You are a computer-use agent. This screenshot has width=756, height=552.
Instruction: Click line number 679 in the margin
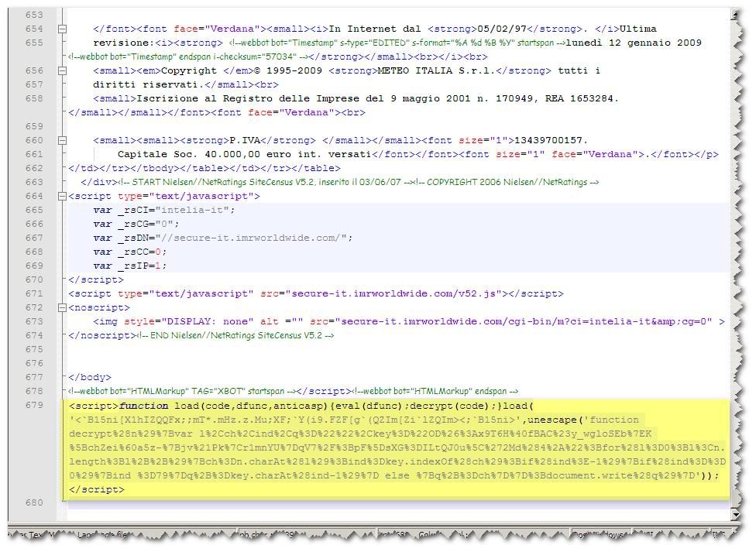point(33,406)
